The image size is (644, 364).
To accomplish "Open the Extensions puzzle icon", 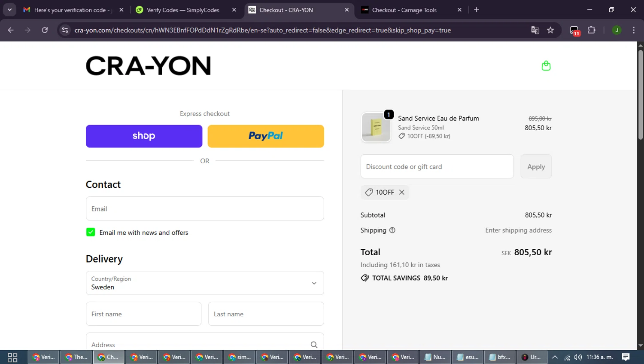I will pyautogui.click(x=592, y=30).
